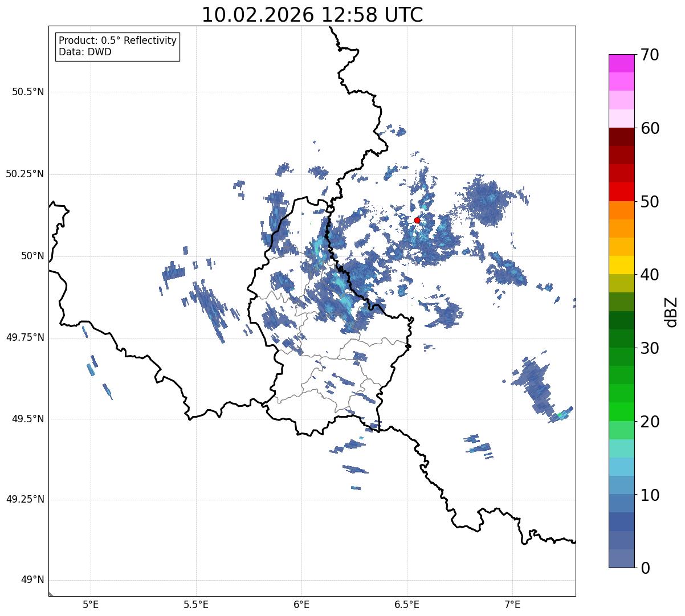Screen dimensions: 685x616
Task: Click the 50°N latitude label
Action: pyautogui.click(x=32, y=256)
